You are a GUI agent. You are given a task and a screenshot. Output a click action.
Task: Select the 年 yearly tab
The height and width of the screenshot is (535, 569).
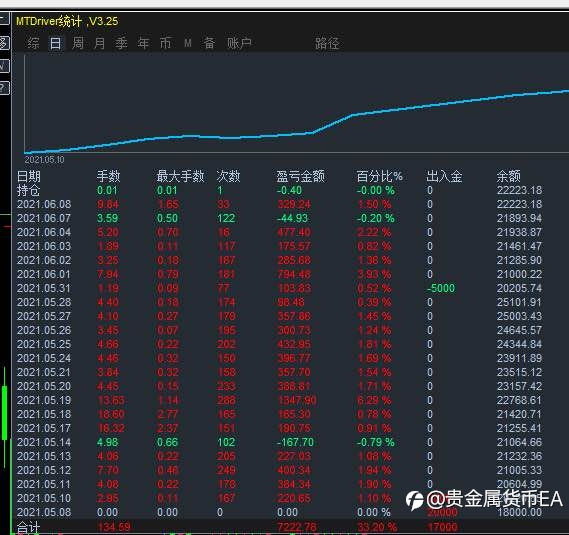pyautogui.click(x=143, y=44)
